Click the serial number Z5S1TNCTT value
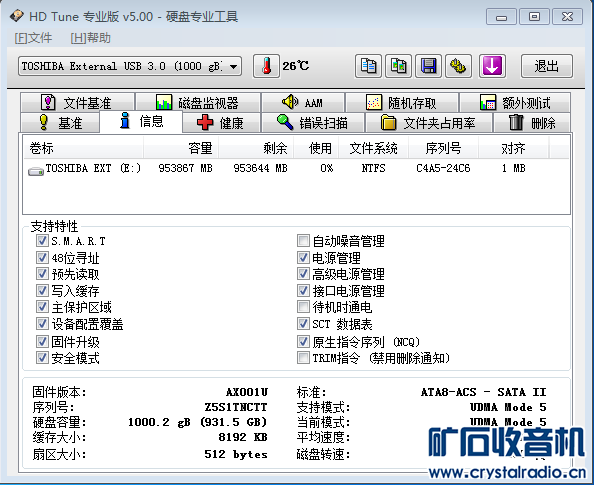594x485 pixels. tap(236, 407)
